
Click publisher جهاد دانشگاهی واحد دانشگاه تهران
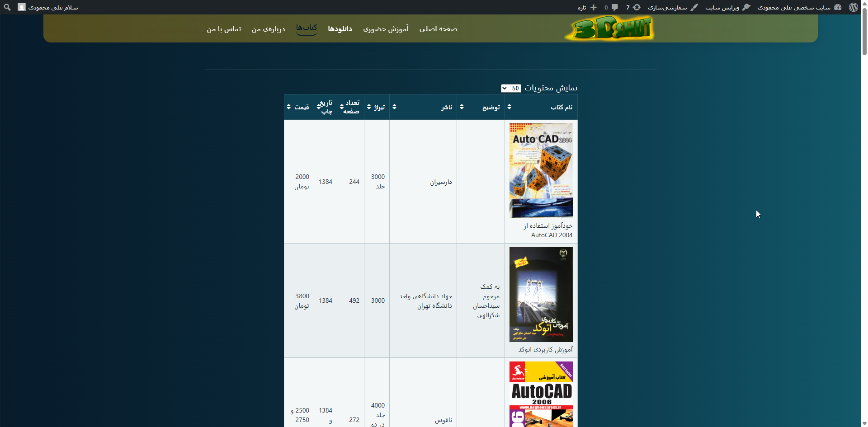(x=425, y=301)
